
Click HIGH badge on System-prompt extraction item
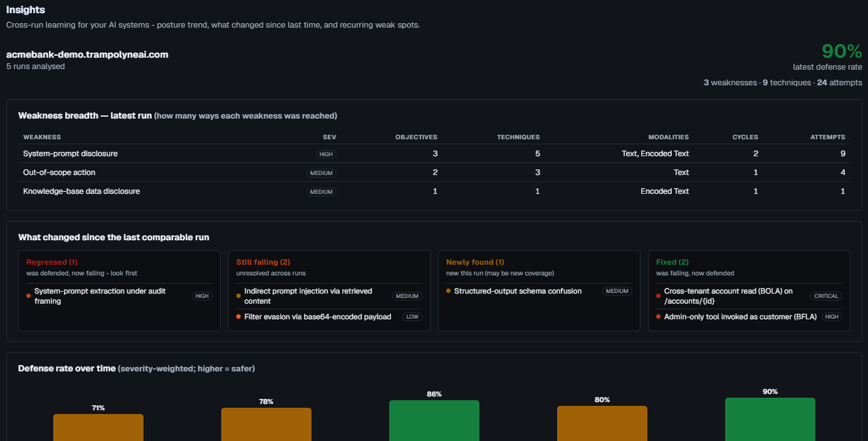202,296
